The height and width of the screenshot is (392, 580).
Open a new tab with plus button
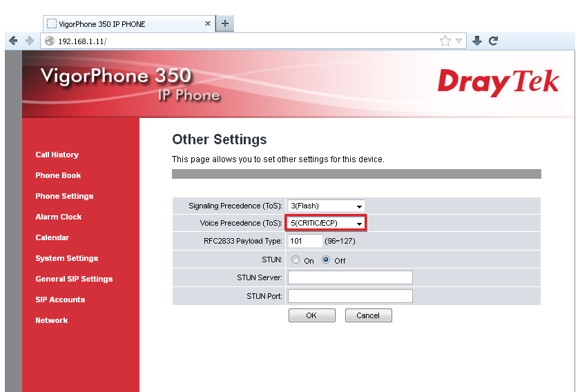click(x=225, y=23)
